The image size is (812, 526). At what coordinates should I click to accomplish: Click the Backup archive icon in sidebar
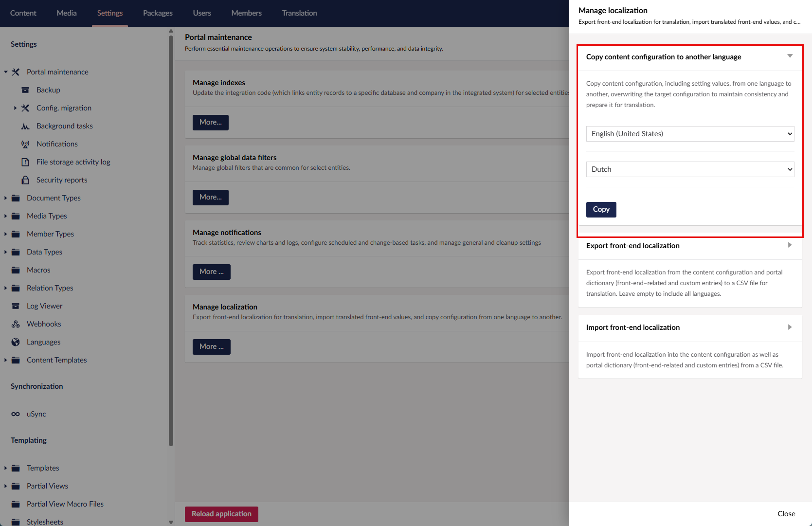pyautogui.click(x=25, y=90)
